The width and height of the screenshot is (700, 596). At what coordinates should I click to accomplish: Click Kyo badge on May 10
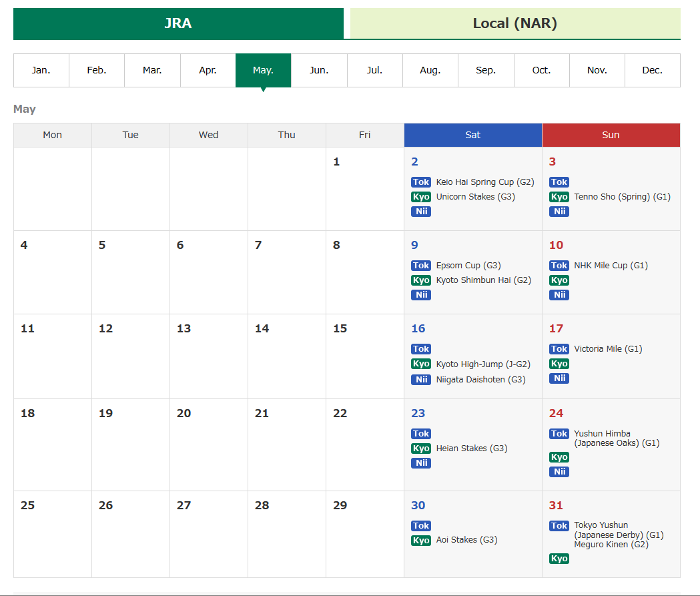click(x=559, y=280)
